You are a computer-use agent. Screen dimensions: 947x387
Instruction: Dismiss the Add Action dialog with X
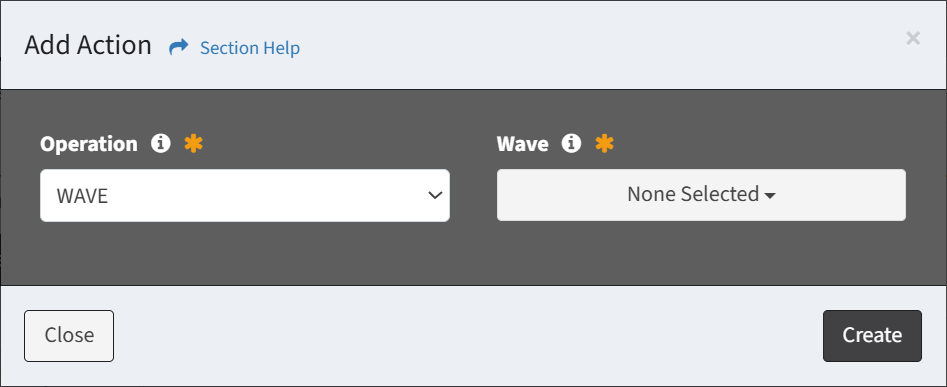[913, 39]
